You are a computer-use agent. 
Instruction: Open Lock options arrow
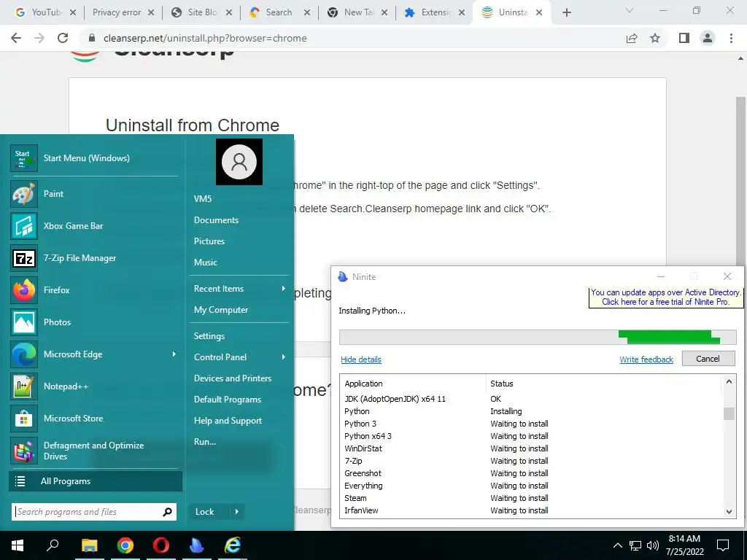click(x=237, y=512)
